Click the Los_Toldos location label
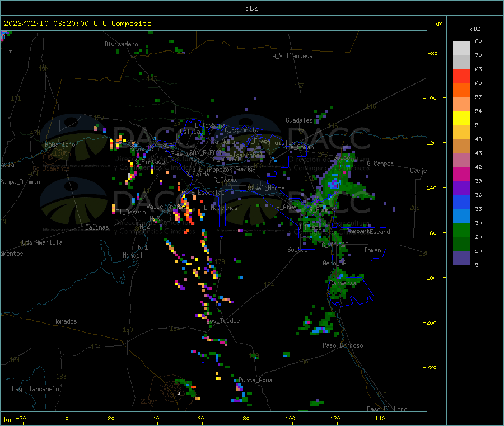Screen dimensions: 504x426 pyautogui.click(x=223, y=321)
